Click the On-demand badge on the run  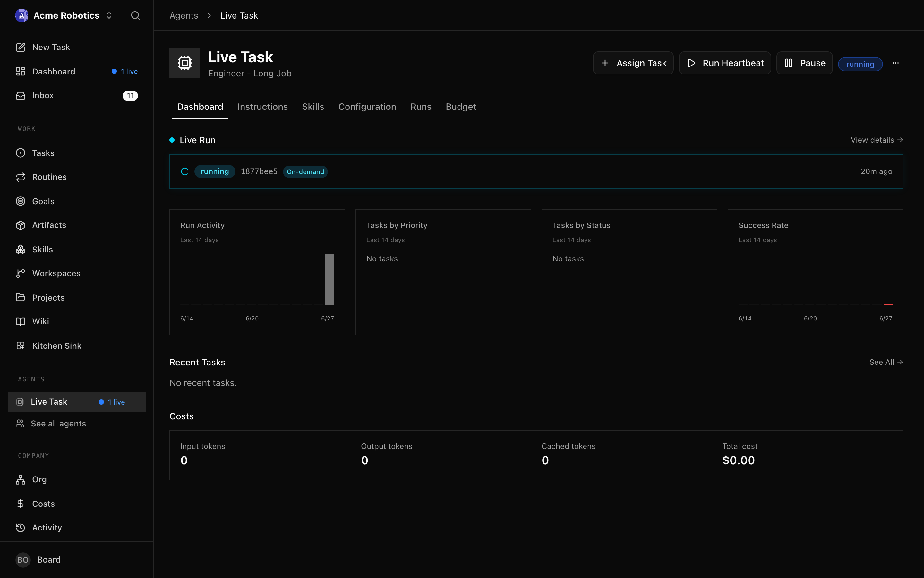[305, 172]
